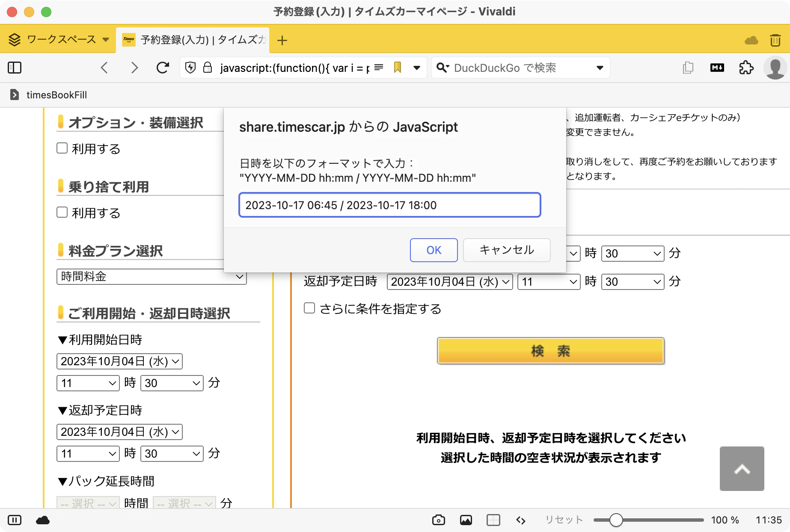Expand the address bar history dropdown
The width and height of the screenshot is (790, 532).
(x=417, y=68)
